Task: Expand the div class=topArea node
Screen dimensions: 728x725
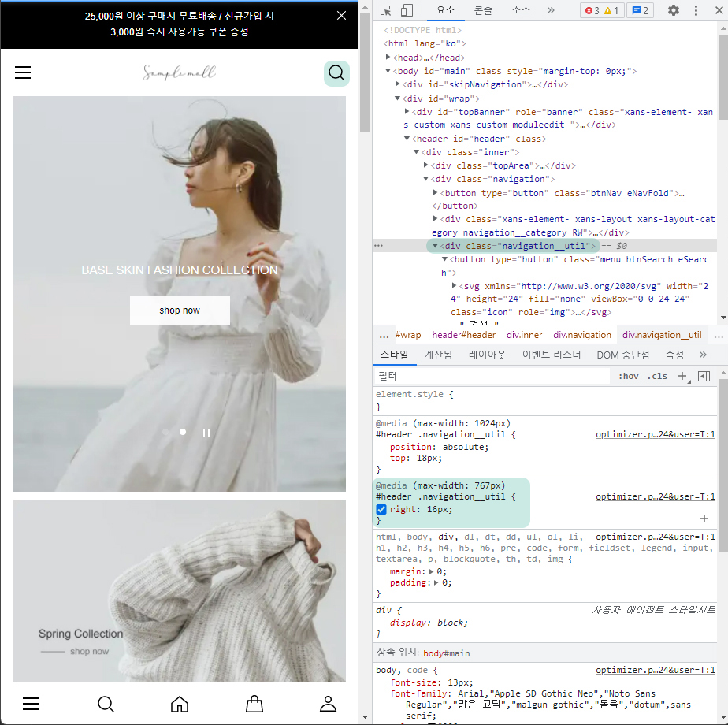Action: coord(425,165)
